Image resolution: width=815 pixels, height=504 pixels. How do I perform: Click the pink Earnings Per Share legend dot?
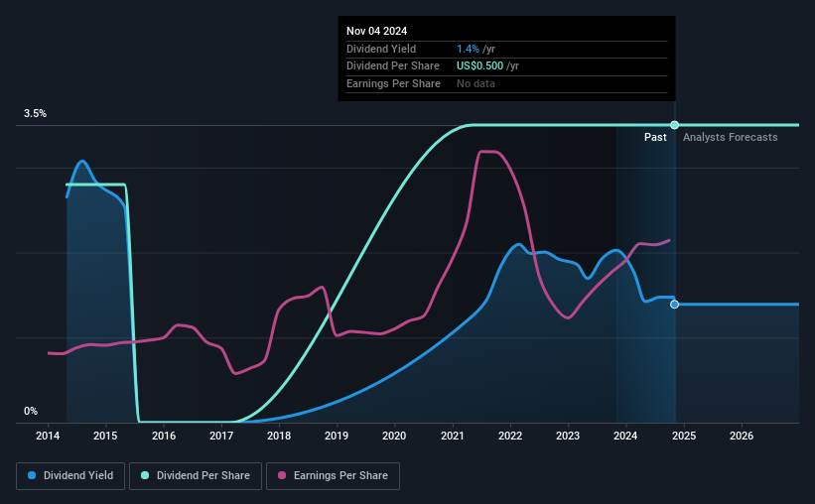(x=282, y=475)
